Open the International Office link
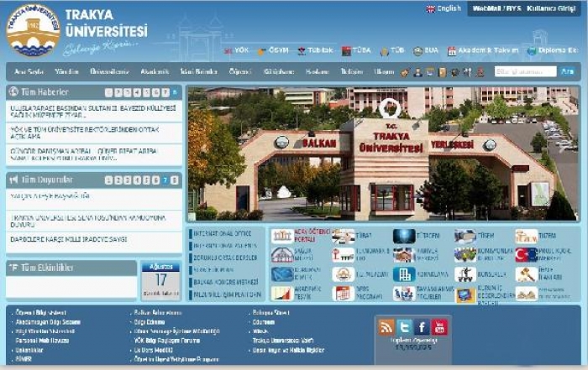Viewport: 588px width, 370px height. tap(223, 233)
